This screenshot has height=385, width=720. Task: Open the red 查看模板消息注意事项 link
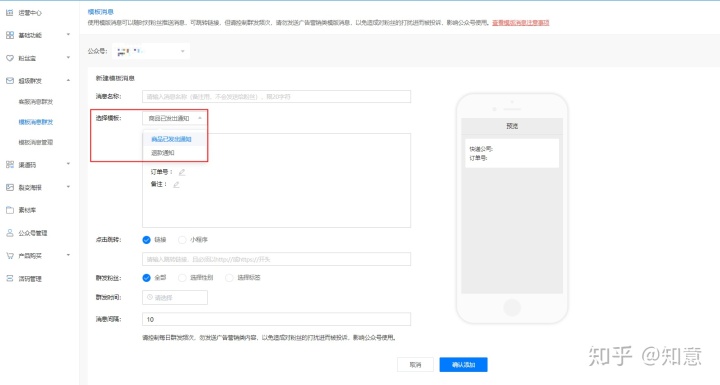click(521, 23)
